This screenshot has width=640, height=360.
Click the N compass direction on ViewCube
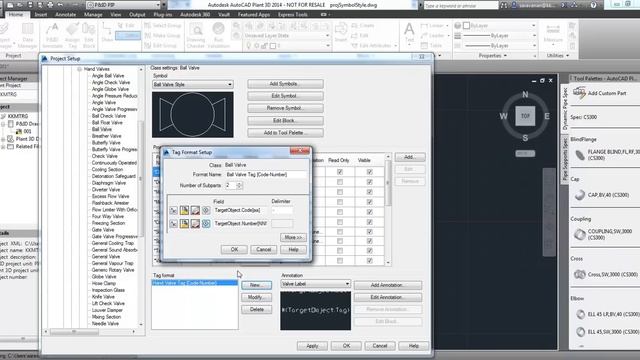pos(525,95)
